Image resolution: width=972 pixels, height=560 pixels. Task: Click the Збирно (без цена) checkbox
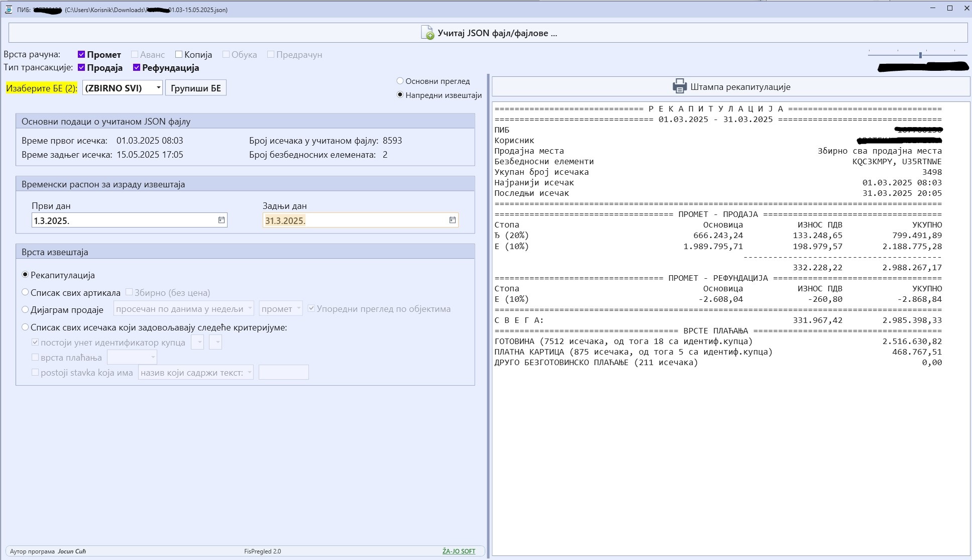(129, 292)
